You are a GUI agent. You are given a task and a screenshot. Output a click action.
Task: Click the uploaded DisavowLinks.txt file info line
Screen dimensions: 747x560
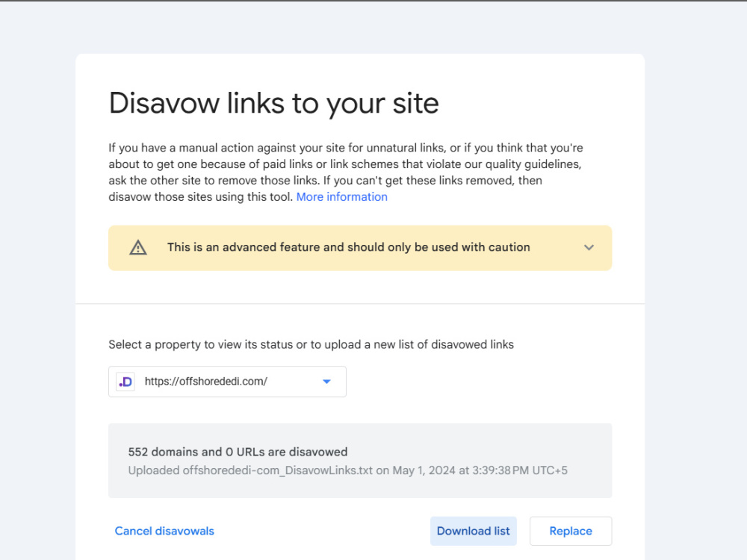click(x=348, y=470)
